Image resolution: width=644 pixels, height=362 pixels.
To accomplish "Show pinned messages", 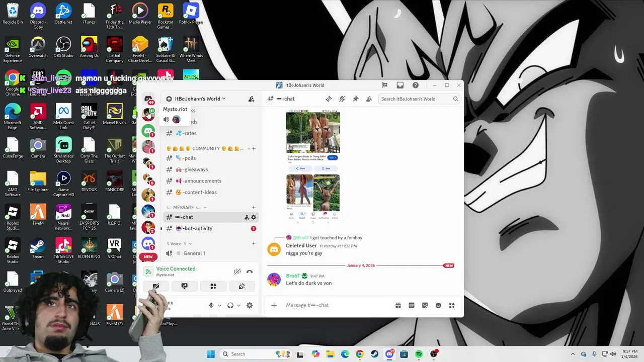I will pyautogui.click(x=356, y=99).
